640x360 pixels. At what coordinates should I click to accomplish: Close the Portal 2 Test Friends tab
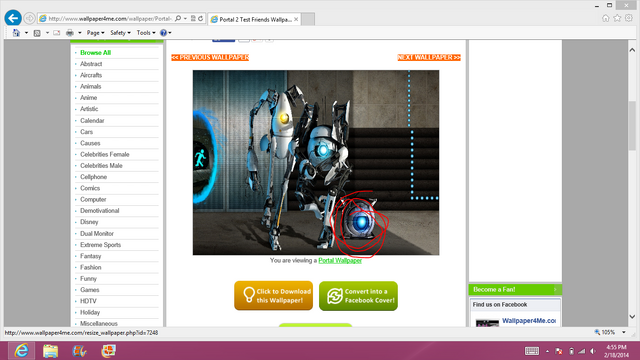pos(296,19)
